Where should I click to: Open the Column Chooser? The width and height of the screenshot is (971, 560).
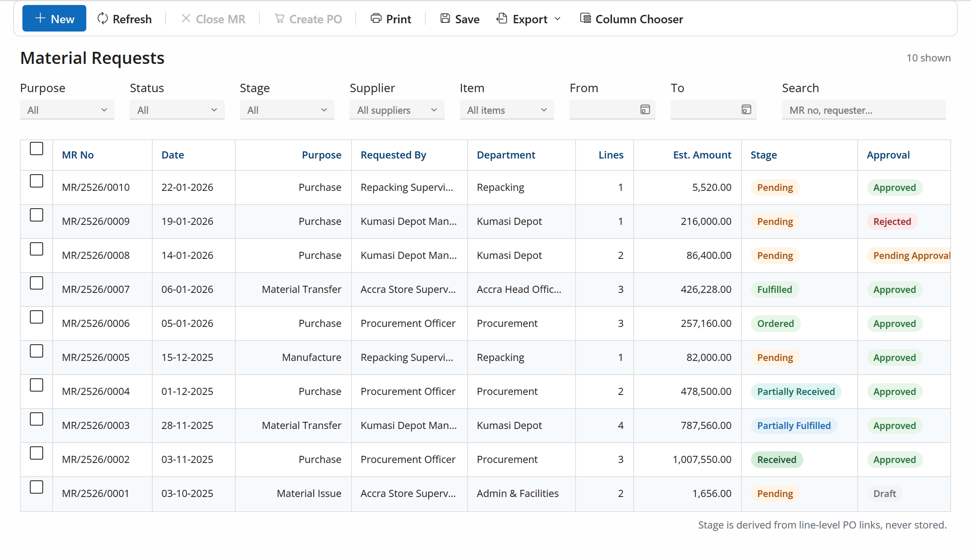(631, 19)
